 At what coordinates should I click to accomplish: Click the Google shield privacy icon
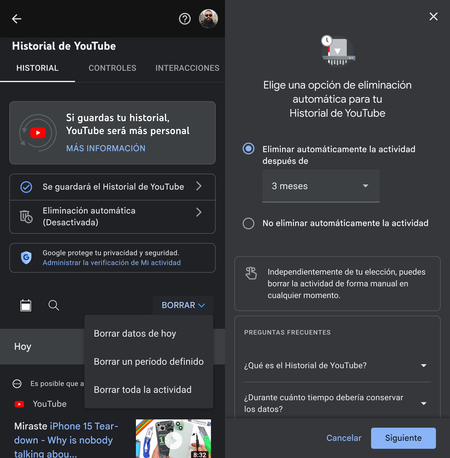(26, 258)
